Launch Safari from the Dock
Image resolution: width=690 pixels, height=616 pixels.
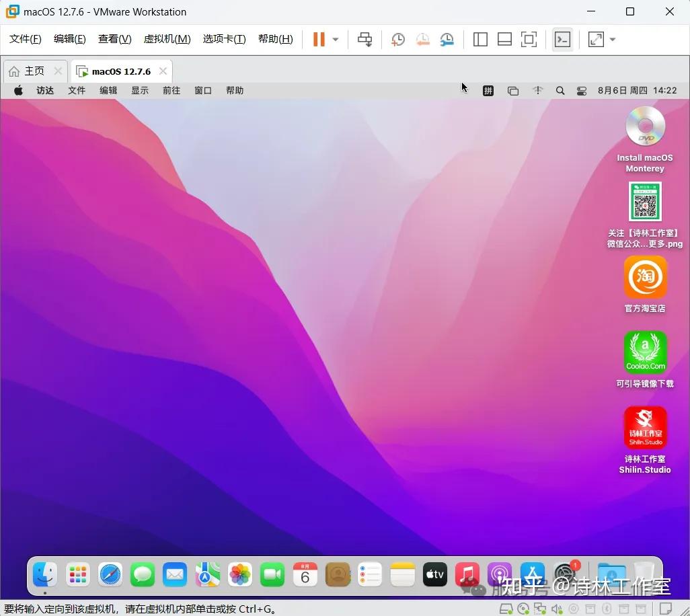click(x=110, y=574)
